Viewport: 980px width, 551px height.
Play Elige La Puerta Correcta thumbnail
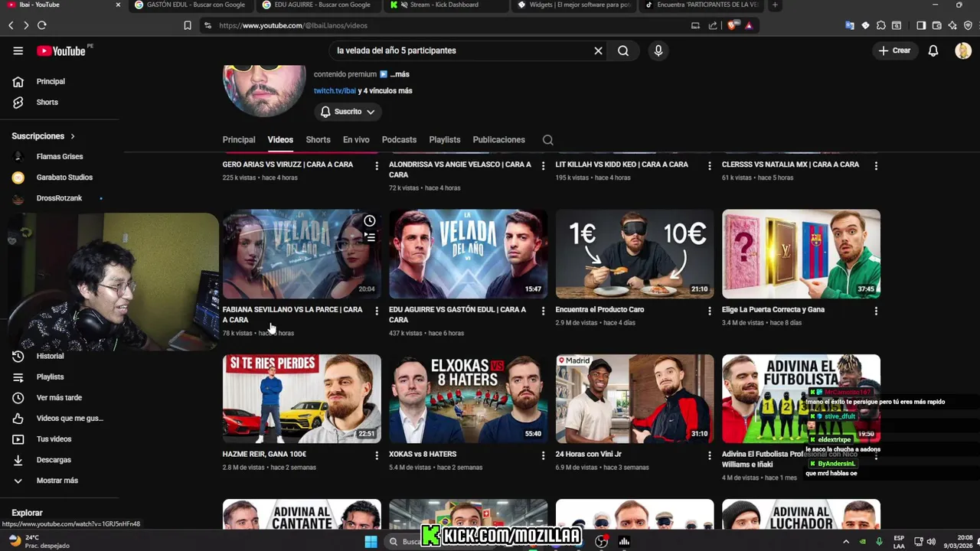[801, 254]
